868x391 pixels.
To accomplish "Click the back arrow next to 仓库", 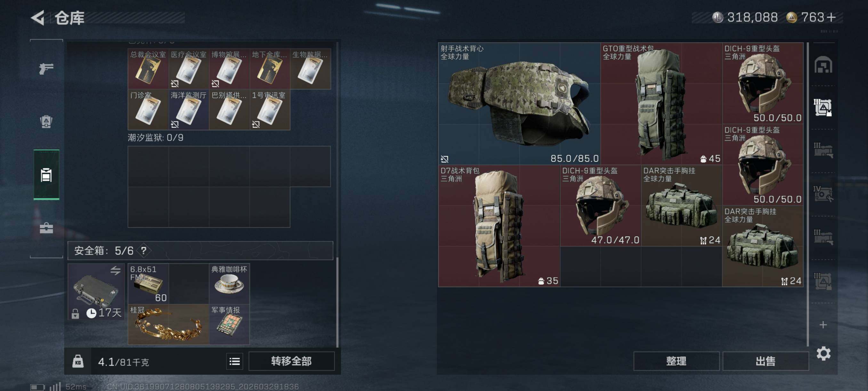I will 38,18.
